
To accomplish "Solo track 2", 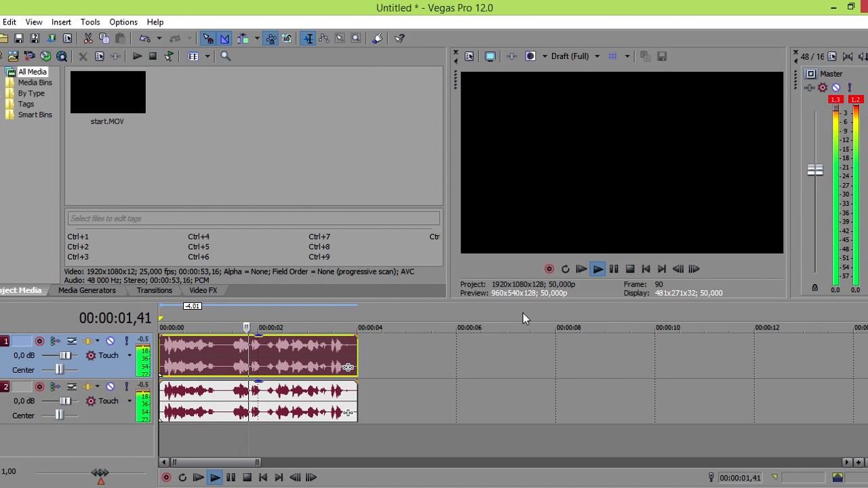I will click(x=126, y=386).
